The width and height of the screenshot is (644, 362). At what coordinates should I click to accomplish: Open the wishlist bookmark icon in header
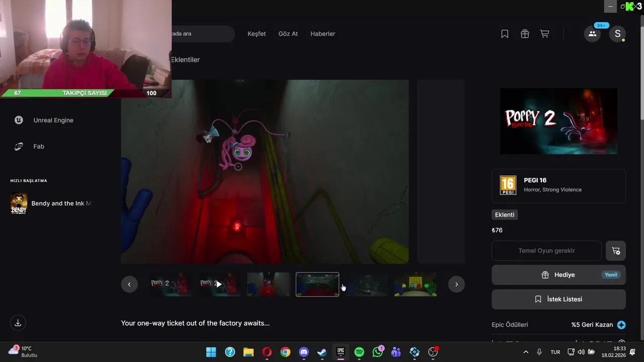tap(505, 34)
